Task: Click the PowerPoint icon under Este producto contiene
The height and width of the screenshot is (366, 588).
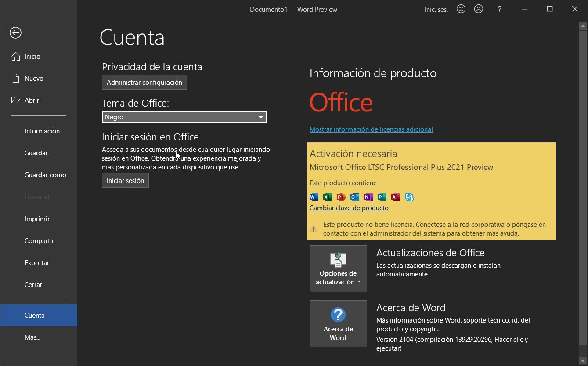Action: pyautogui.click(x=341, y=197)
